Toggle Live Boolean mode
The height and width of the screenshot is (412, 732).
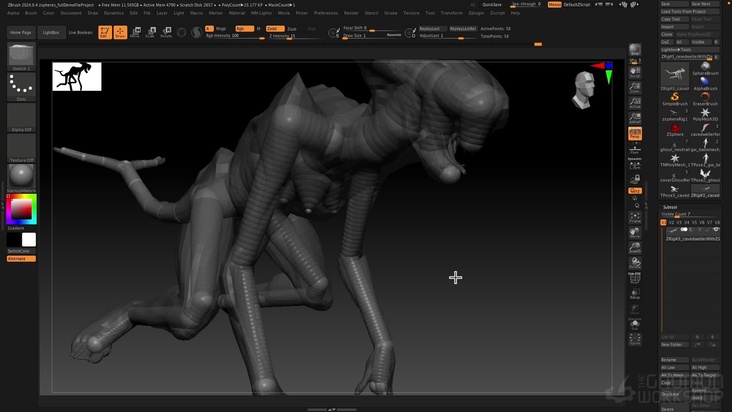pos(80,33)
